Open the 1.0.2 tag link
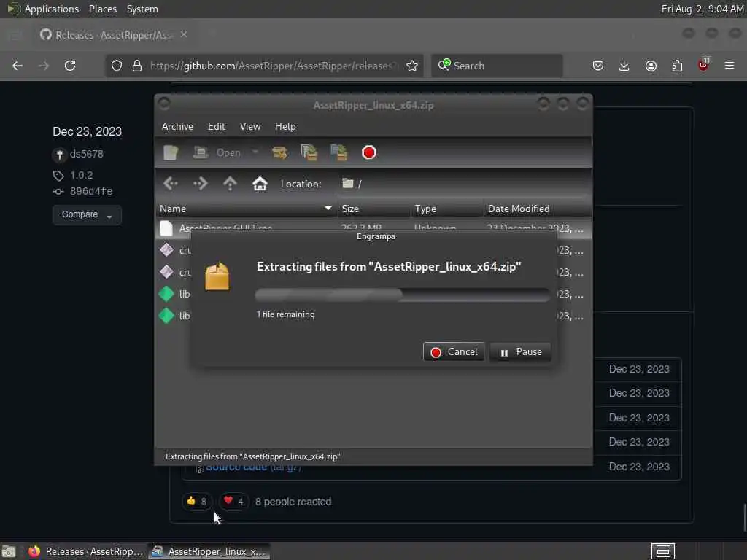 82,175
